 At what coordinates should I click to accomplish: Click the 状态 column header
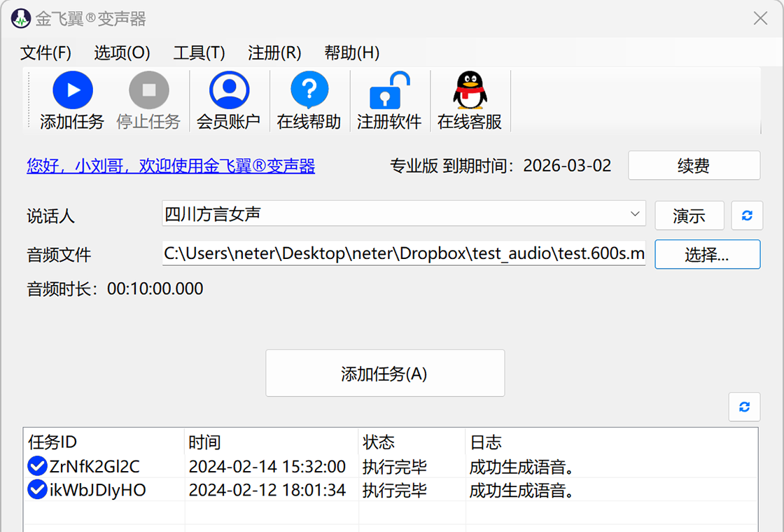click(x=412, y=442)
